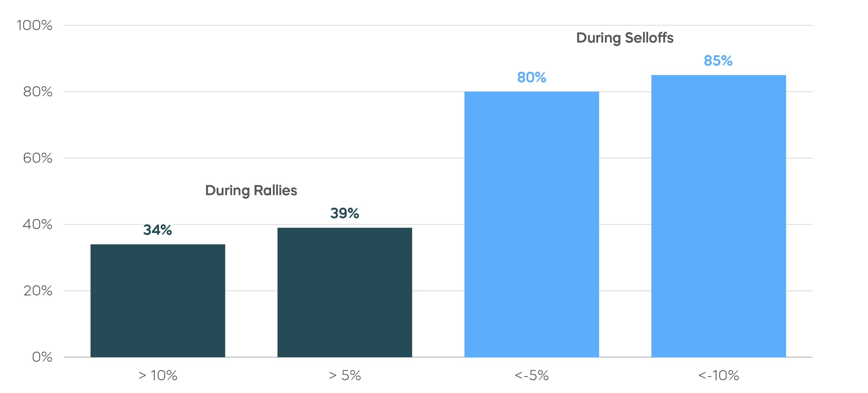This screenshot has width=868, height=393.
Task: Click the 100% y-axis label
Action: pos(35,25)
